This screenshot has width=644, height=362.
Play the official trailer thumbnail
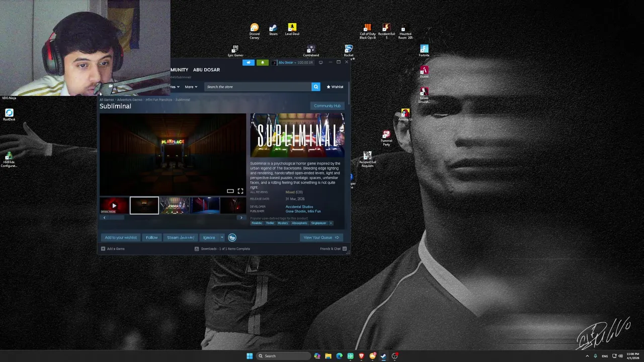coord(114,206)
